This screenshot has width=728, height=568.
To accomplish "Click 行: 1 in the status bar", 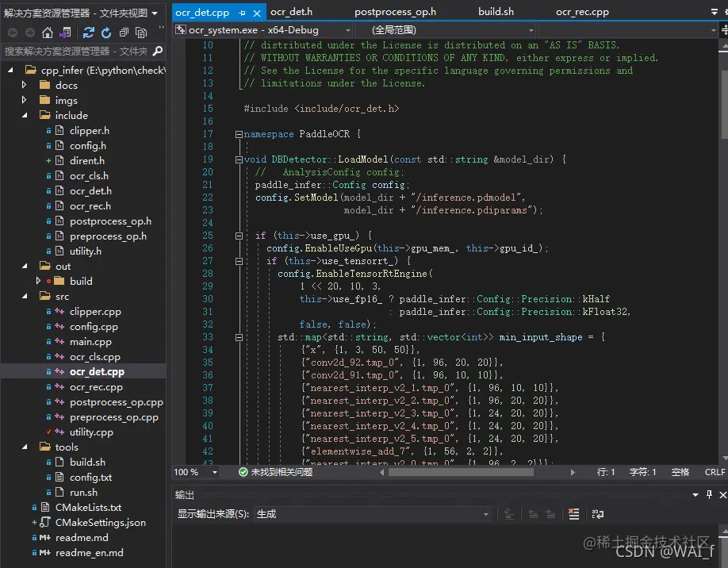I will 605,472.
